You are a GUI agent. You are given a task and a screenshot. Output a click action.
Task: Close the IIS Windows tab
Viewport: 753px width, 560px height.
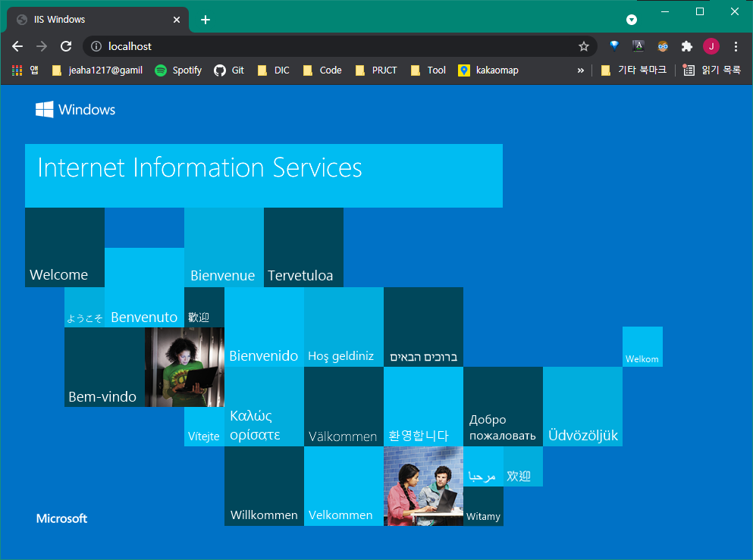(177, 20)
